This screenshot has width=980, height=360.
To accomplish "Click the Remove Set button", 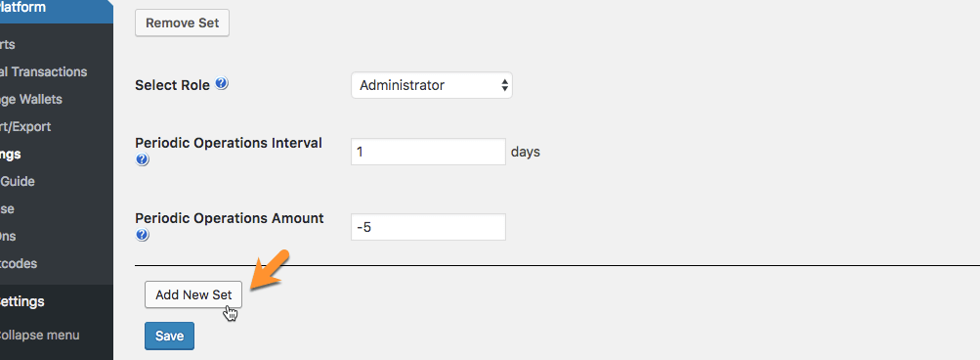I will [x=182, y=23].
